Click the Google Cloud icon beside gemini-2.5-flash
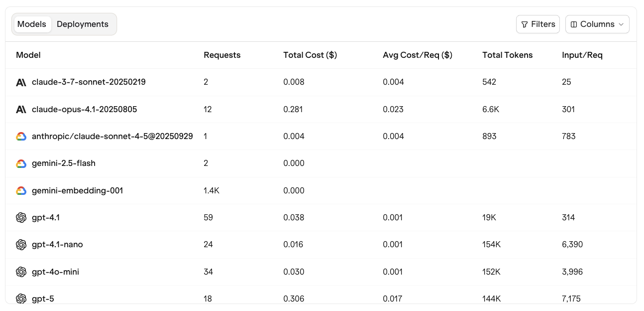This screenshot has height=311, width=644. (x=21, y=163)
